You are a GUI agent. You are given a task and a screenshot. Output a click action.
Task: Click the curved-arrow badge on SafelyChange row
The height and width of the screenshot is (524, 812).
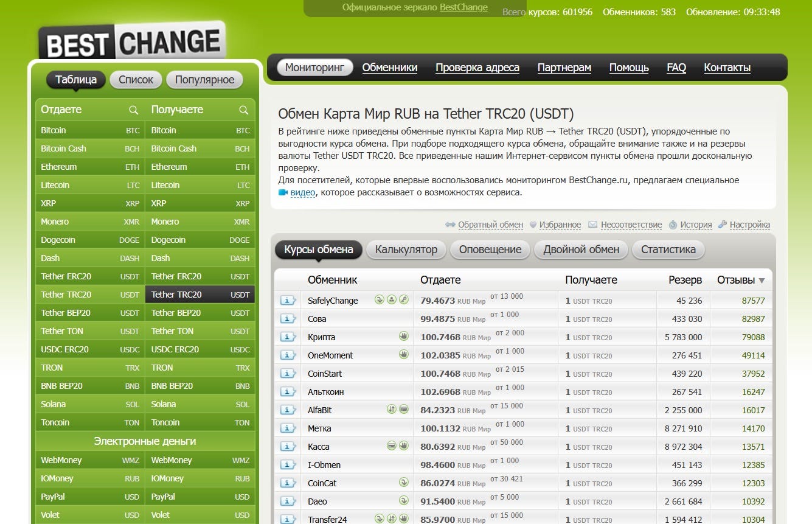coord(379,299)
